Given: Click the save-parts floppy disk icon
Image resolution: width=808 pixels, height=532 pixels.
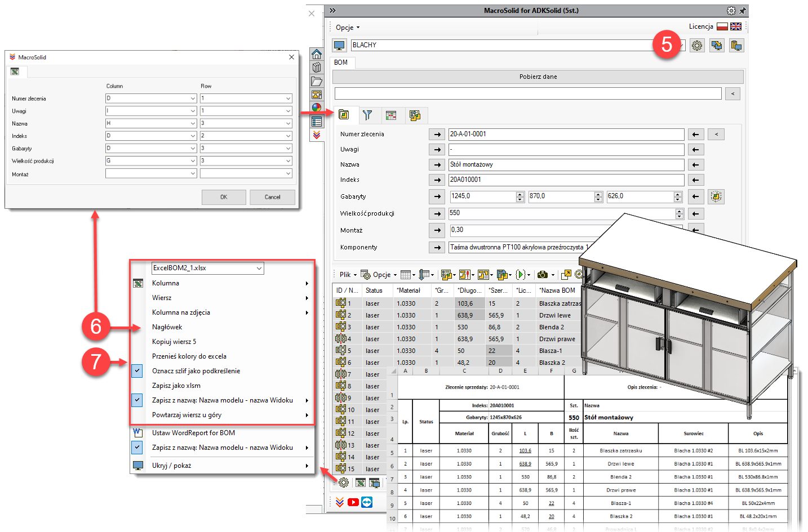Looking at the screenshot, I should click(502, 275).
